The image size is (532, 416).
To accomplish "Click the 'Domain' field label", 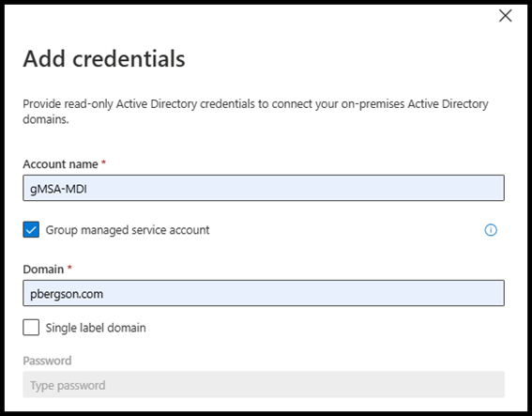I will 43,270.
